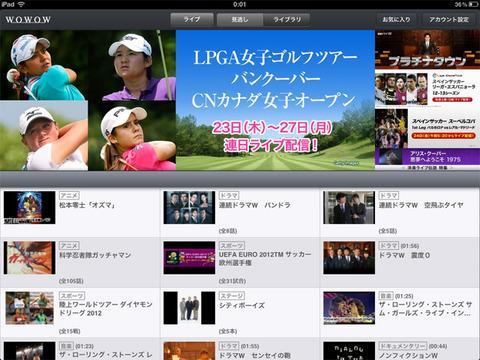
Task: Select title ザ・ローリング・ストーンズ レ… in bottom row
Action: [x=106, y=355]
